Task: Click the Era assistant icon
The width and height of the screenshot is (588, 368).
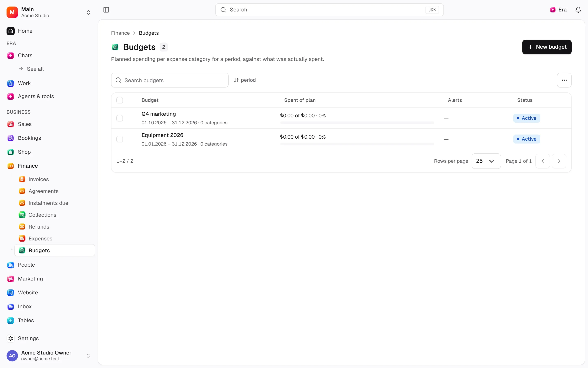Action: pyautogui.click(x=553, y=10)
